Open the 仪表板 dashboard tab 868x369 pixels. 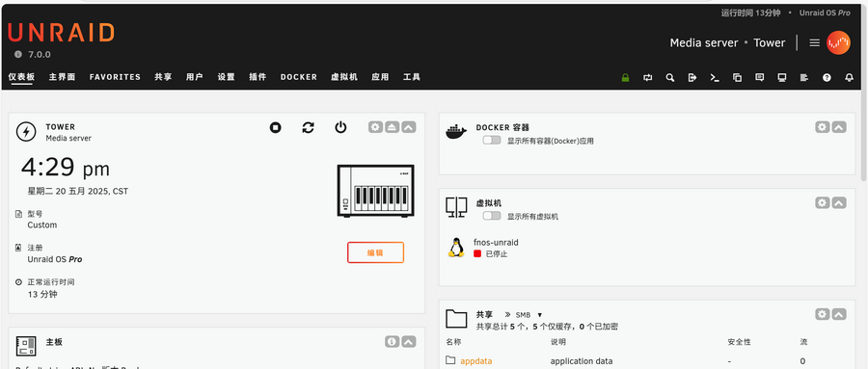(x=21, y=77)
